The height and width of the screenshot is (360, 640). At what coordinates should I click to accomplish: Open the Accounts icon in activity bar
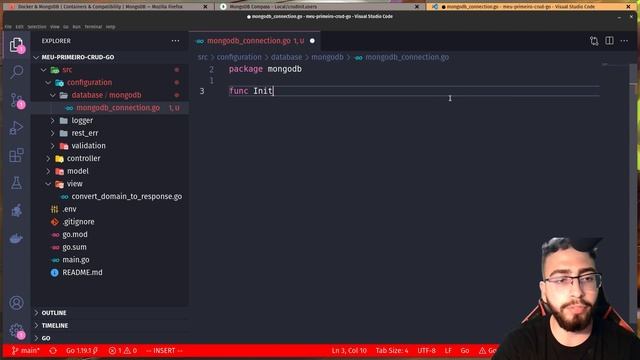16,303
